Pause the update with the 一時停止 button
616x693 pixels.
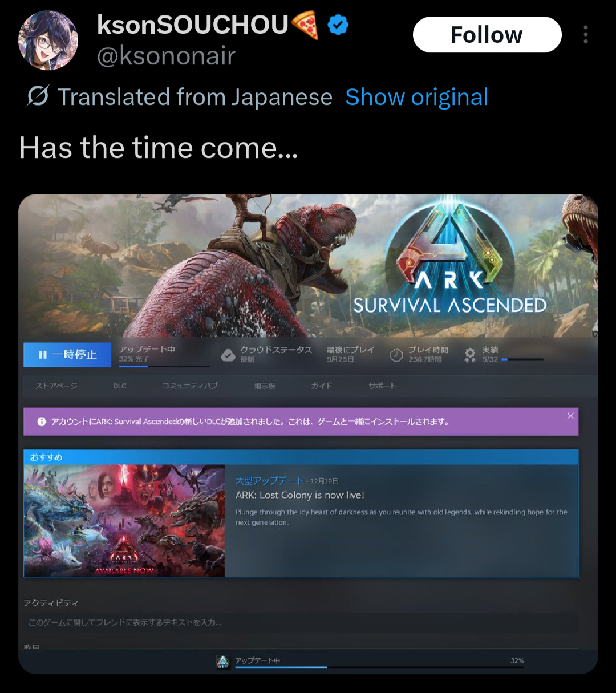click(x=67, y=355)
